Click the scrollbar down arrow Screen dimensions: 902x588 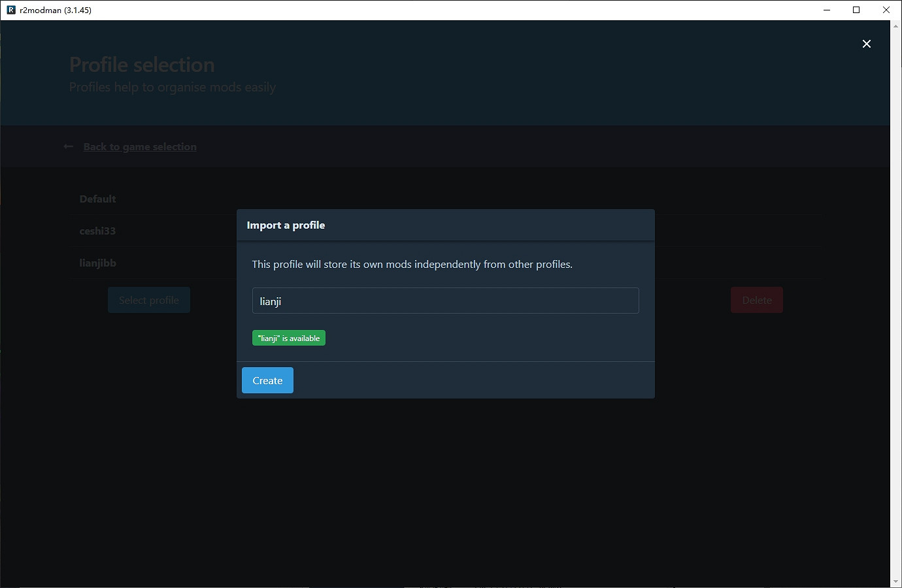point(895,582)
